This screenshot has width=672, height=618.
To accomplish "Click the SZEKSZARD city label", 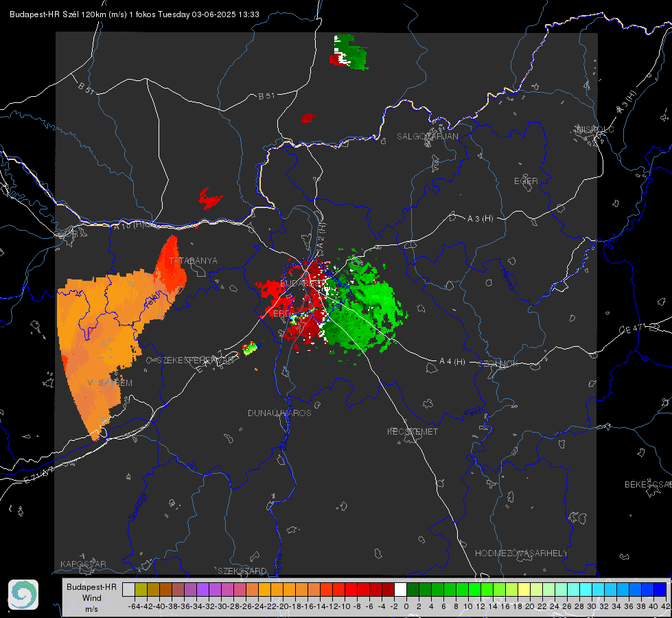I will (242, 571).
